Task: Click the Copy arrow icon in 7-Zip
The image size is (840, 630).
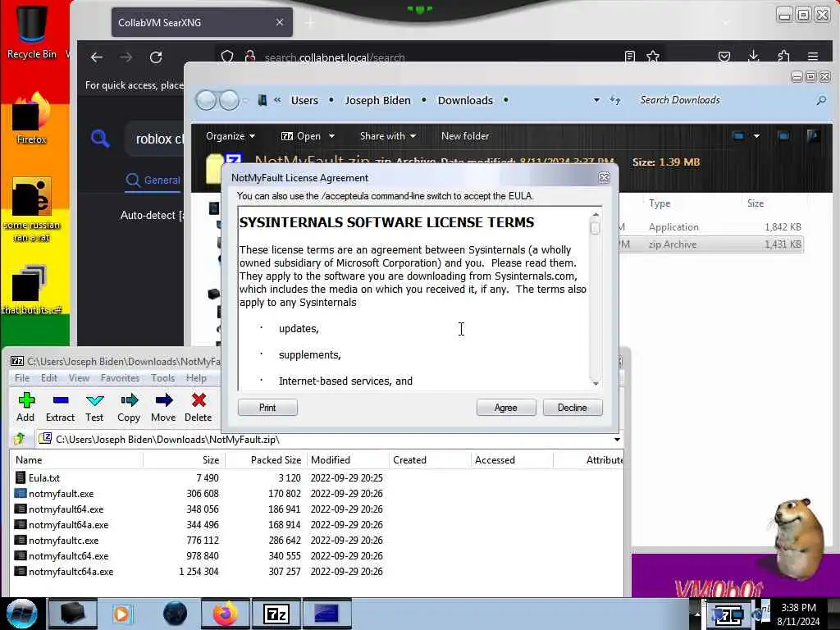Action: click(129, 400)
